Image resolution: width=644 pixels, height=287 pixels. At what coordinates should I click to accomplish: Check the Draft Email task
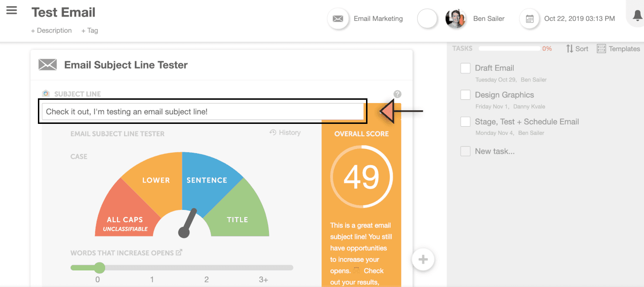click(x=465, y=68)
